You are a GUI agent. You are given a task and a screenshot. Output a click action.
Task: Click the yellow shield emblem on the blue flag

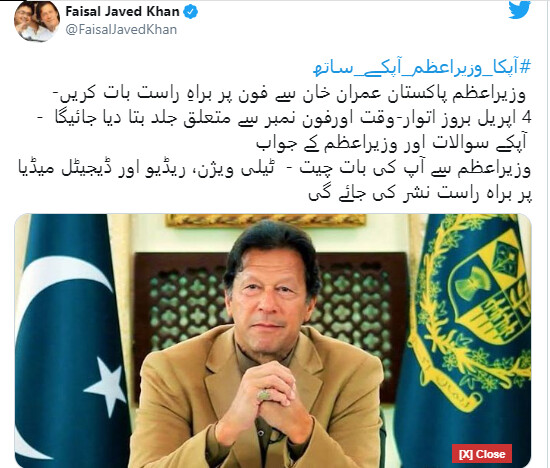(x=490, y=290)
